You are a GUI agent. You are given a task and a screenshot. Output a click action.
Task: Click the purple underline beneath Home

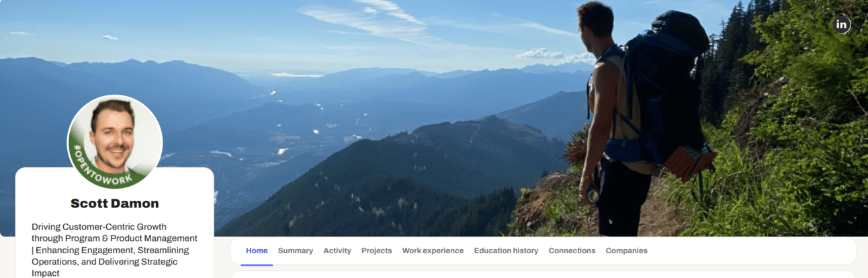[257, 265]
